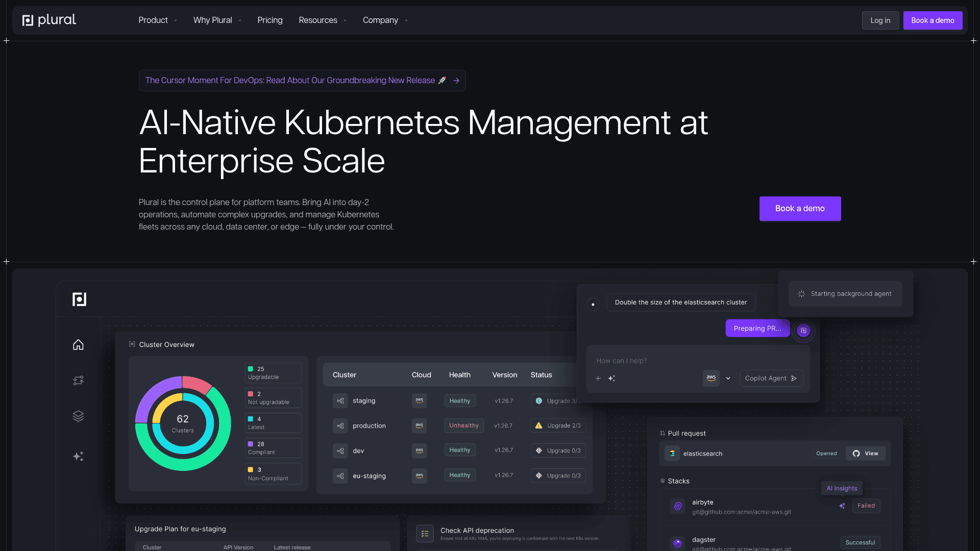The width and height of the screenshot is (980, 551).
Task: Click the checklist icon on Check API deprecation
Action: point(425,533)
